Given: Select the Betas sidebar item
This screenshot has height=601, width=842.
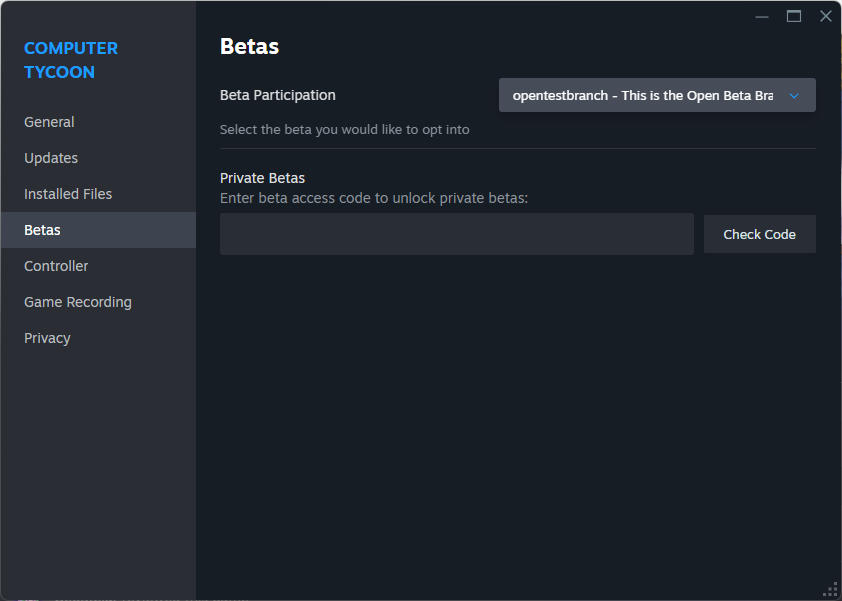Looking at the screenshot, I should click(98, 230).
